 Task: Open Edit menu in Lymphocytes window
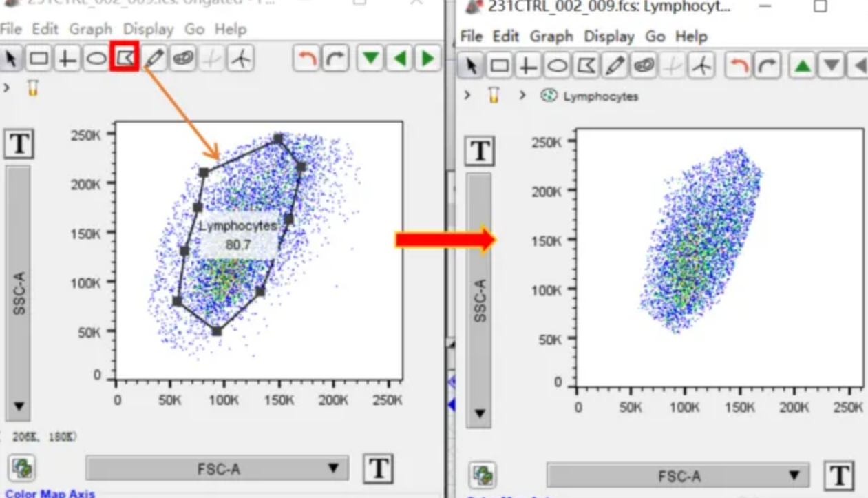pos(506,36)
